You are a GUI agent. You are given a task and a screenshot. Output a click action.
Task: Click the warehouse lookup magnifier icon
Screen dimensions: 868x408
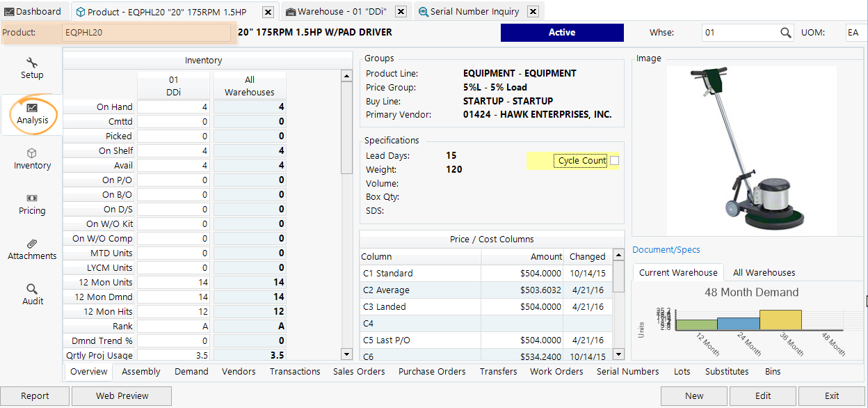click(786, 32)
